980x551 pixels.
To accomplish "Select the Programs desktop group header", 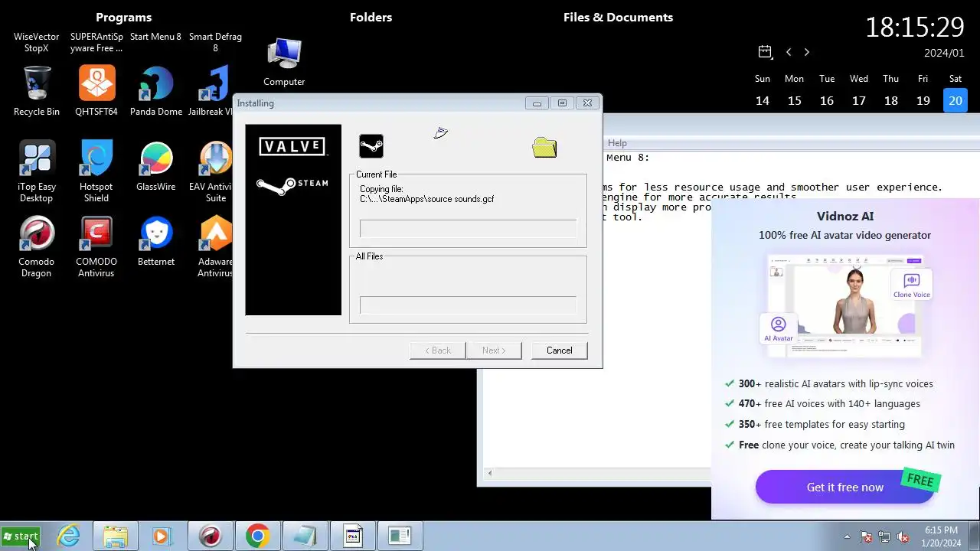I will click(x=123, y=17).
